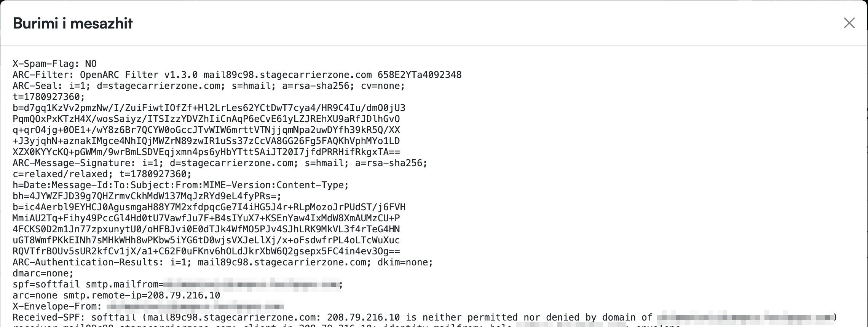Click the line starting uGT8WmfPKkEINh7s

206,240
